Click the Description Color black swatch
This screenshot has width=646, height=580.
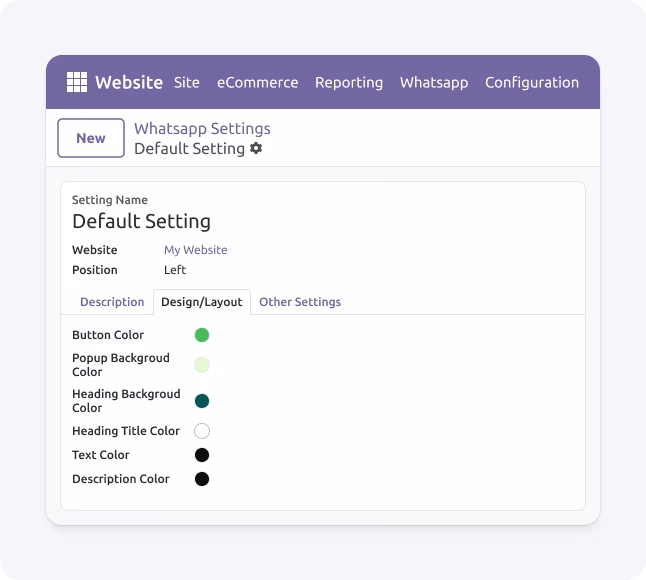coord(202,479)
